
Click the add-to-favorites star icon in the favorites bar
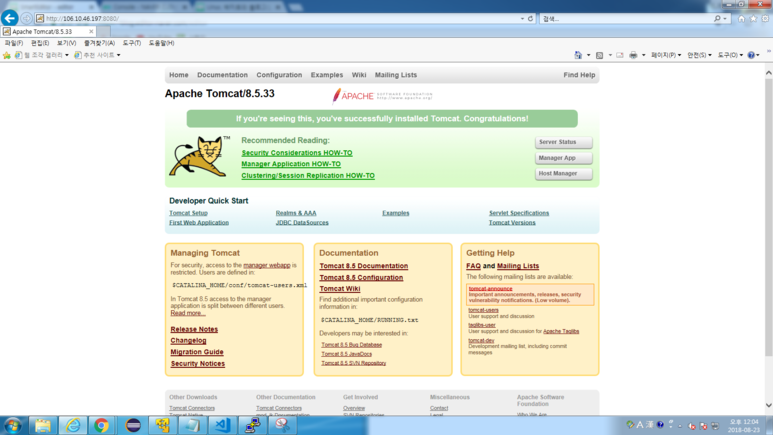[6, 55]
